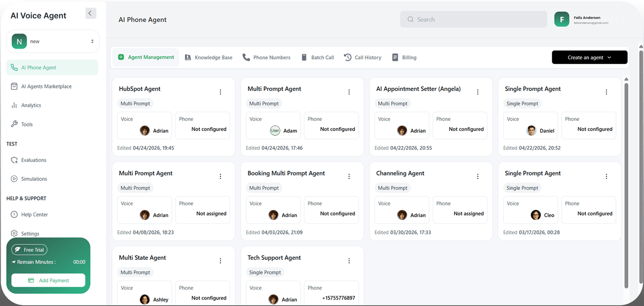Open the Tech Support Agent title

pyautogui.click(x=274, y=258)
